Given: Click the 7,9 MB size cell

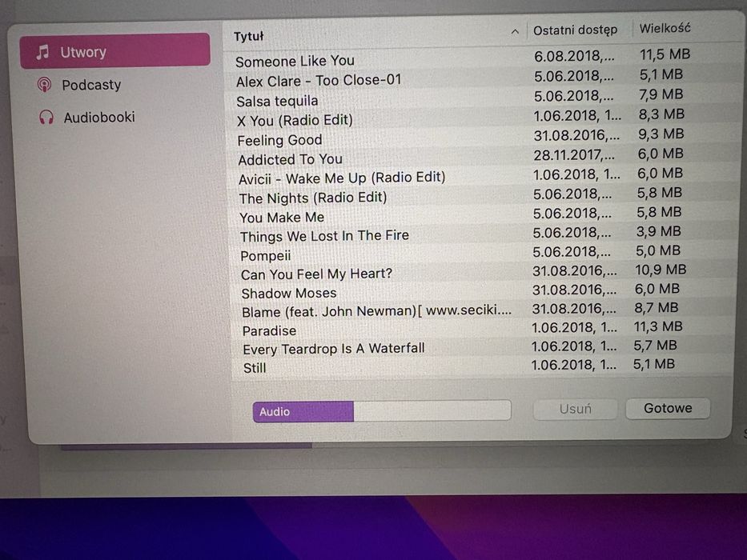Looking at the screenshot, I should [x=661, y=94].
